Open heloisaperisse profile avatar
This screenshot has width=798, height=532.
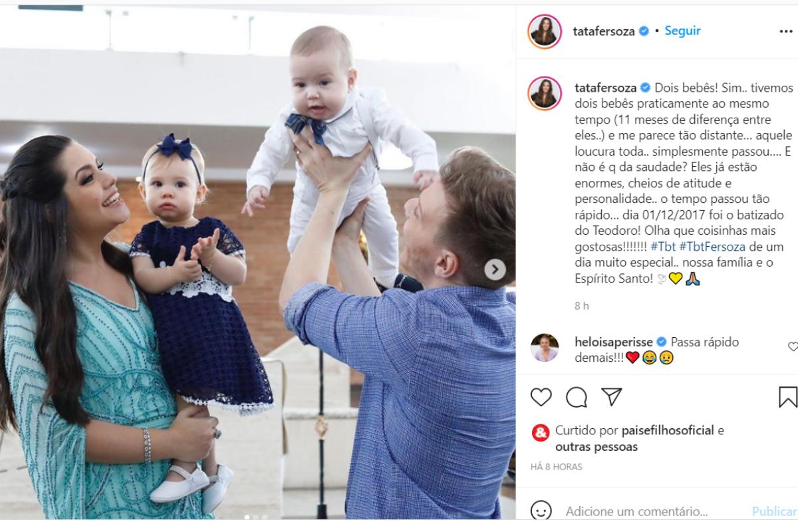click(x=544, y=347)
